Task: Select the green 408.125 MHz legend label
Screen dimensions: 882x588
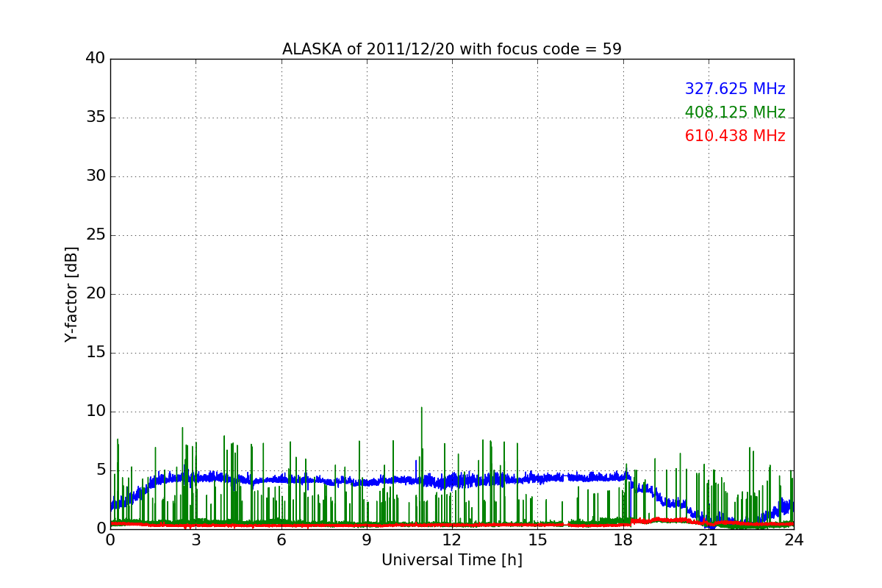Action: coord(735,112)
